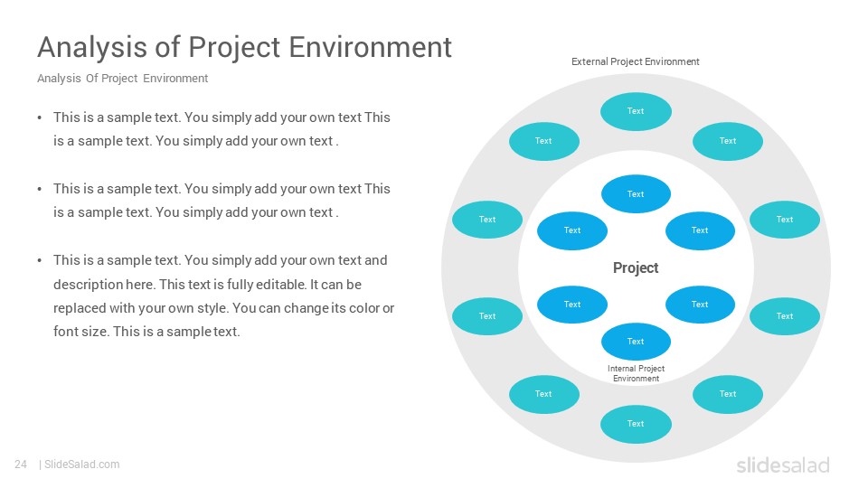
Task: Select the bottommost teal oval in outer ring
Action: click(636, 424)
